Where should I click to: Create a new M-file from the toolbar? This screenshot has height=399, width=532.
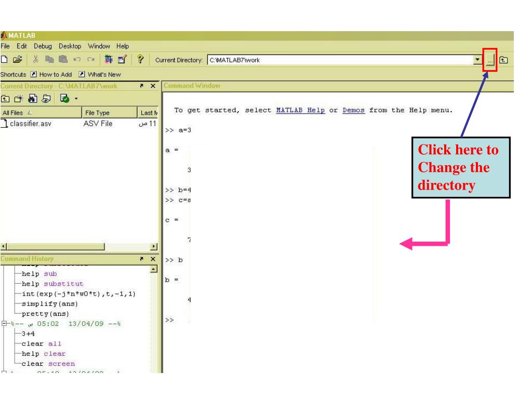coord(4,60)
